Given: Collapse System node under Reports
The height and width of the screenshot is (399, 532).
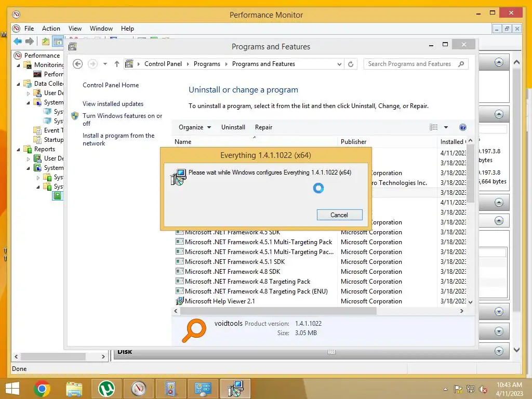Looking at the screenshot, I should click(28, 168).
